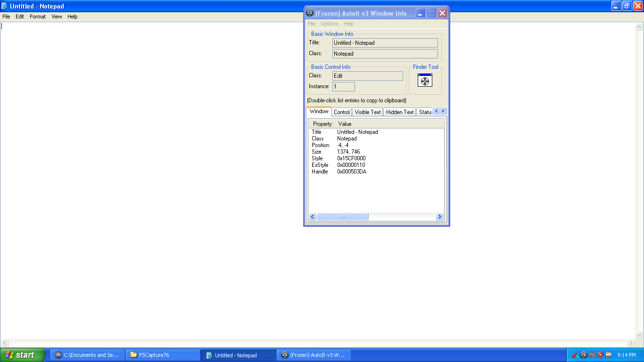Click the red graph tray icon
The height and width of the screenshot is (362, 644).
575,354
